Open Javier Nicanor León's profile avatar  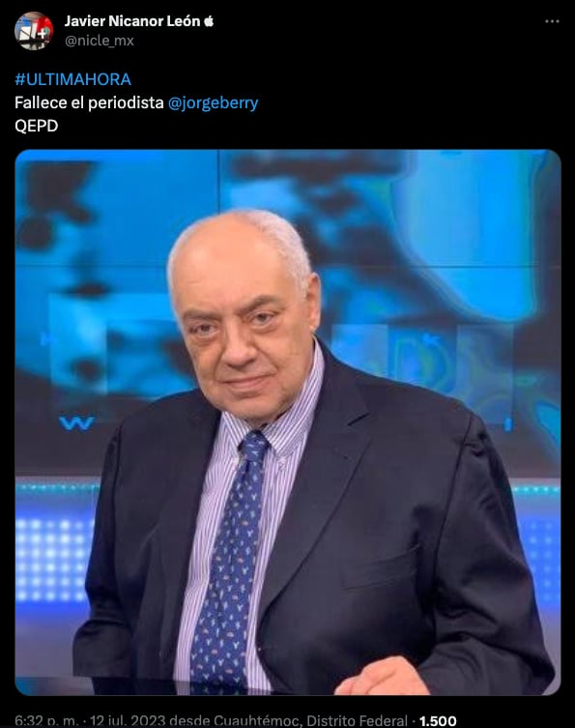(34, 31)
